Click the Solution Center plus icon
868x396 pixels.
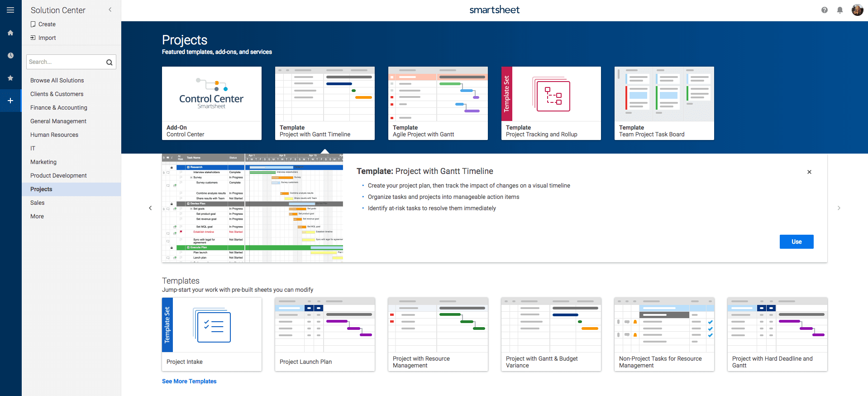[10, 101]
